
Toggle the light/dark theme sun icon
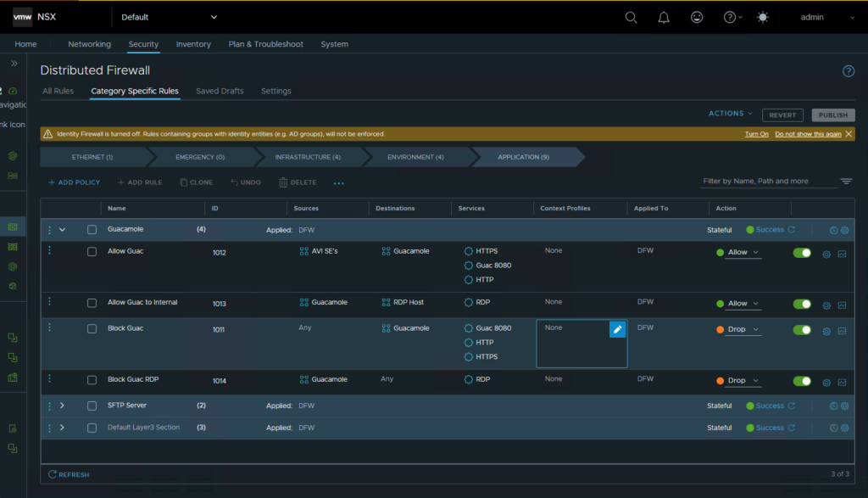763,17
